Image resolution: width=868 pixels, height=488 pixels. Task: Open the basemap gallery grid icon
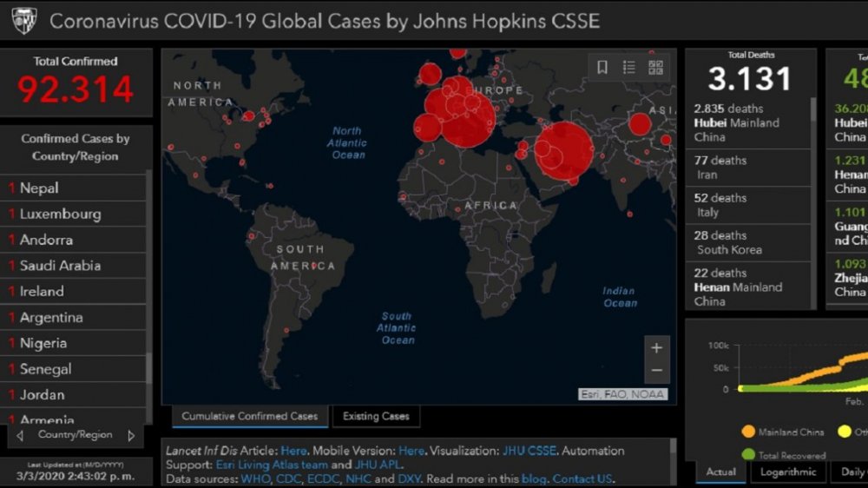coord(655,67)
